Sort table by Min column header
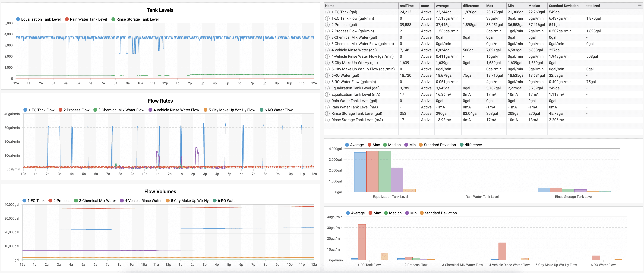 coord(517,6)
